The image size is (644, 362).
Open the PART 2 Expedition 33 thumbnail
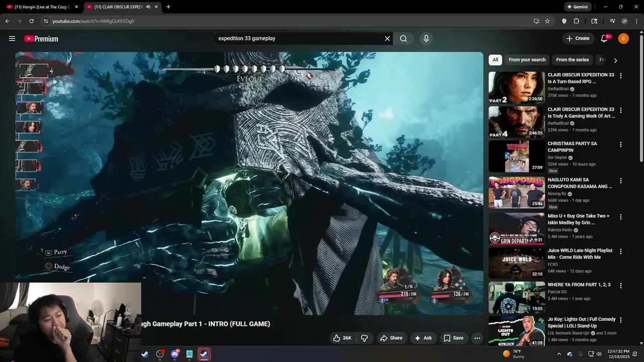(x=517, y=87)
